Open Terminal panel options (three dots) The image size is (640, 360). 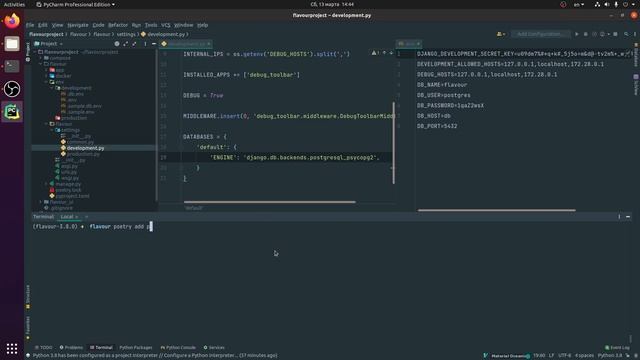(619, 217)
